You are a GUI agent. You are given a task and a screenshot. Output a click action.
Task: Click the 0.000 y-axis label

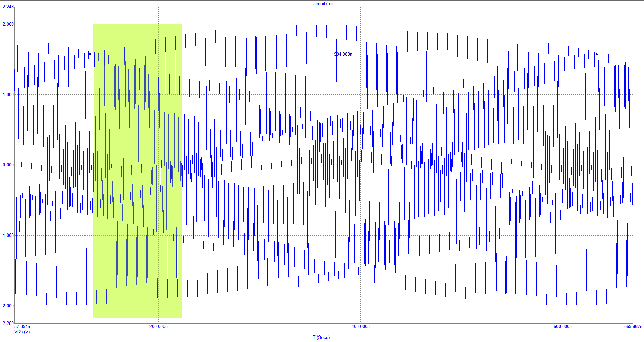point(8,165)
